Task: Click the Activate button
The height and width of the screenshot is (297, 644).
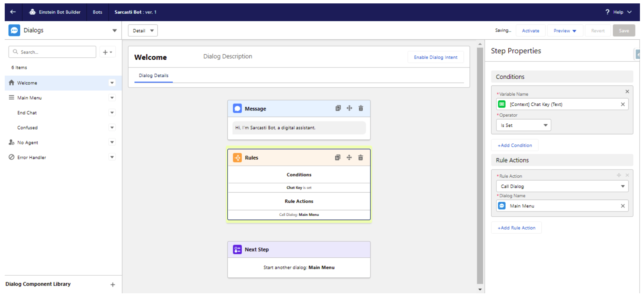Action: (530, 31)
